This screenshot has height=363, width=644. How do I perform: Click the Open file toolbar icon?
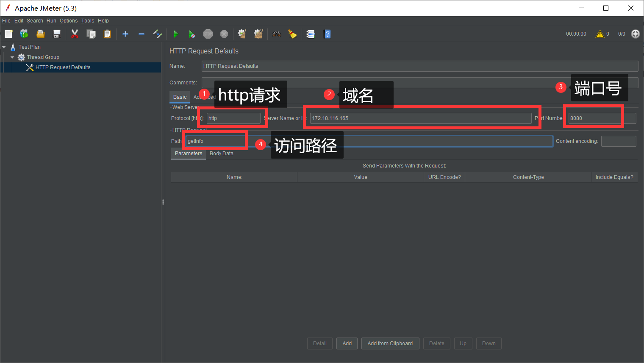[x=41, y=34]
